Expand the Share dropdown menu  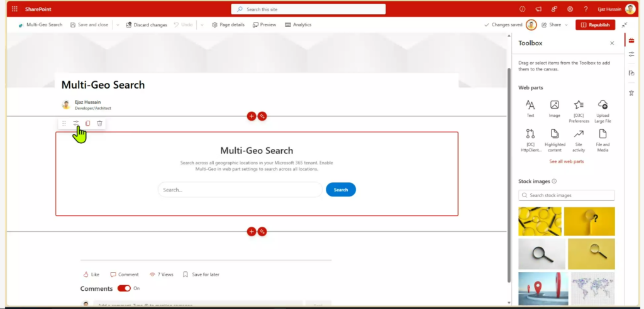566,25
